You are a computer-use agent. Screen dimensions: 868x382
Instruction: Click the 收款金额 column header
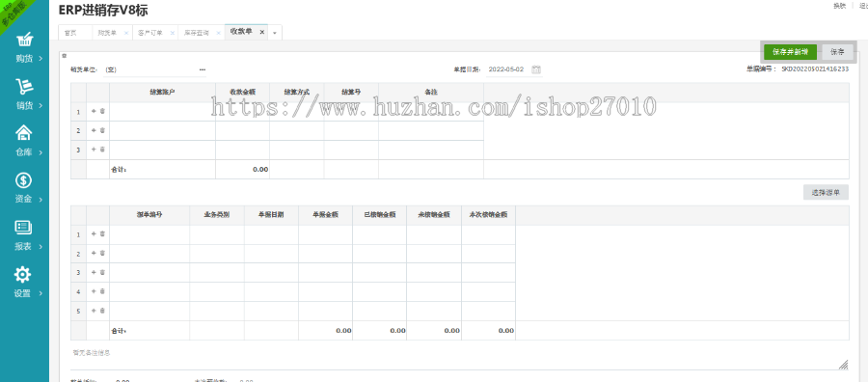242,93
